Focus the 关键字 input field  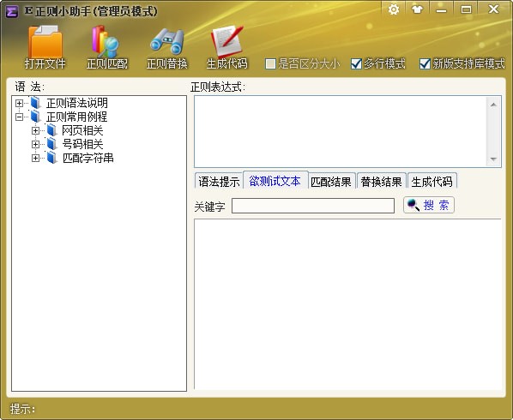coord(313,206)
